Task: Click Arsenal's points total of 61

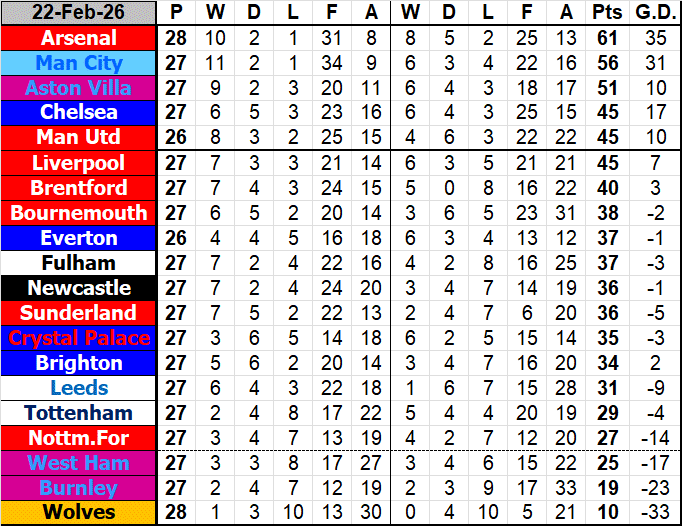Action: coord(605,38)
